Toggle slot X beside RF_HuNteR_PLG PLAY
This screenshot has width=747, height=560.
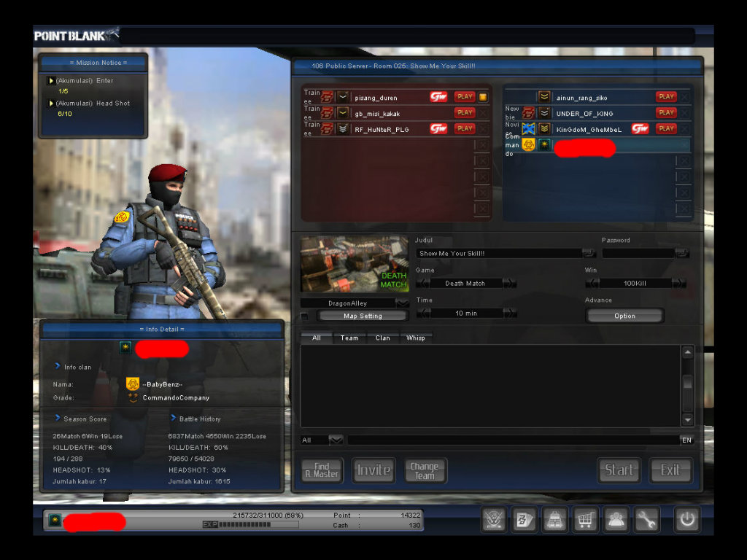point(483,128)
